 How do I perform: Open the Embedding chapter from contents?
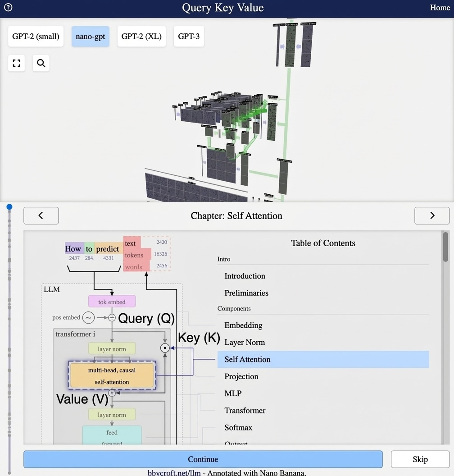click(x=243, y=325)
